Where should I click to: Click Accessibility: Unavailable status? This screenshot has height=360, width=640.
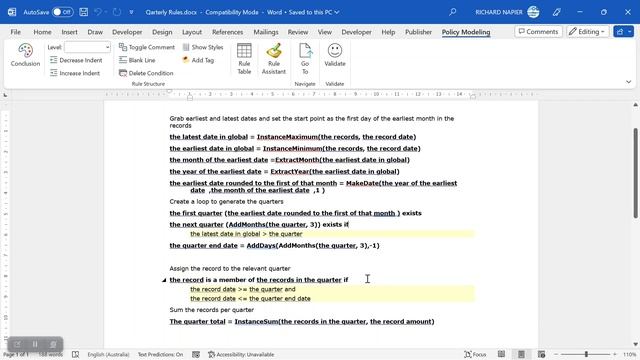(241, 354)
